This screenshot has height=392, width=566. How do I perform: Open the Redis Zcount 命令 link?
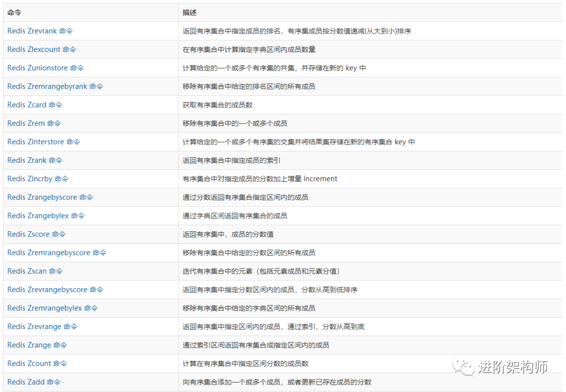click(37, 364)
